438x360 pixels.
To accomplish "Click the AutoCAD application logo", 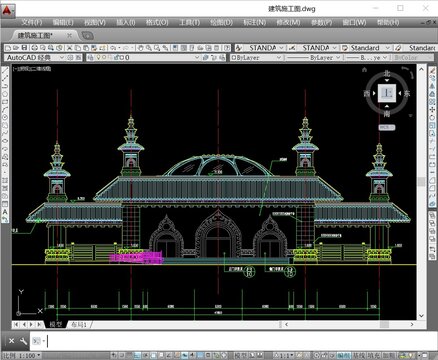I will tap(7, 11).
